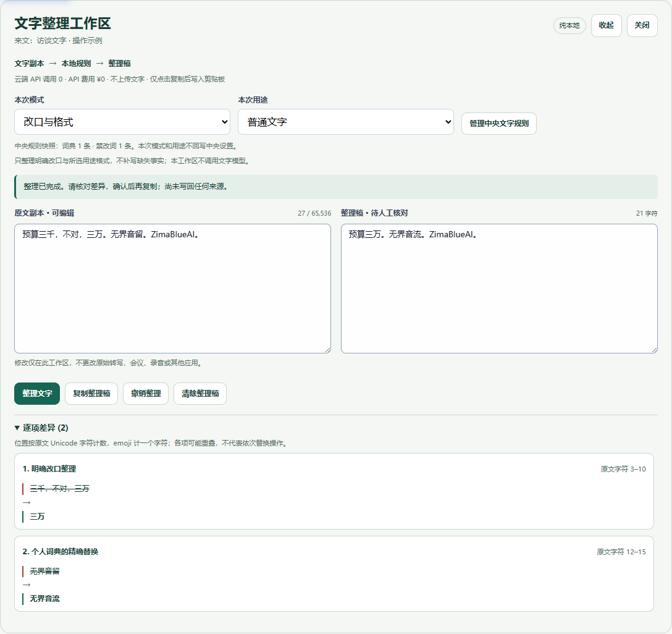Click the 中央规则快照 description line
672x634 pixels.
click(126, 146)
